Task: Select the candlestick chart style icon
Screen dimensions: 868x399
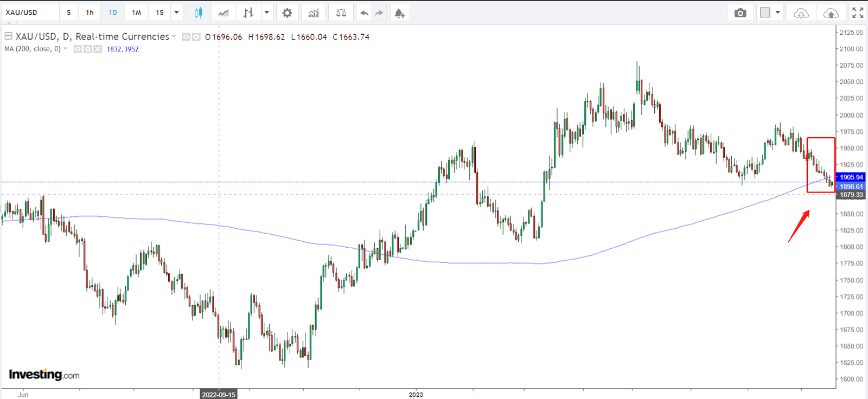Action: click(198, 12)
